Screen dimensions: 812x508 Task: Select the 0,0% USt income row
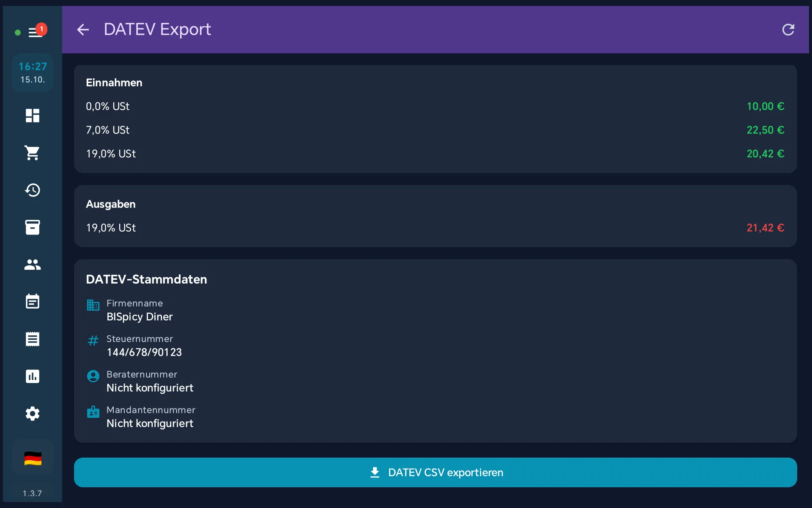point(436,106)
